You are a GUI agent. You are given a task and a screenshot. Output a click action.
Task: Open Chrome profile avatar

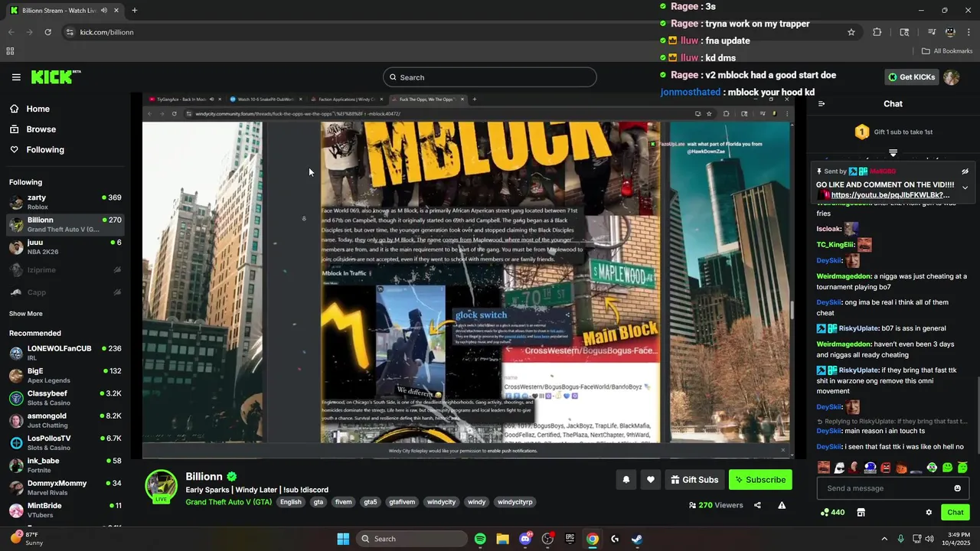point(950,32)
